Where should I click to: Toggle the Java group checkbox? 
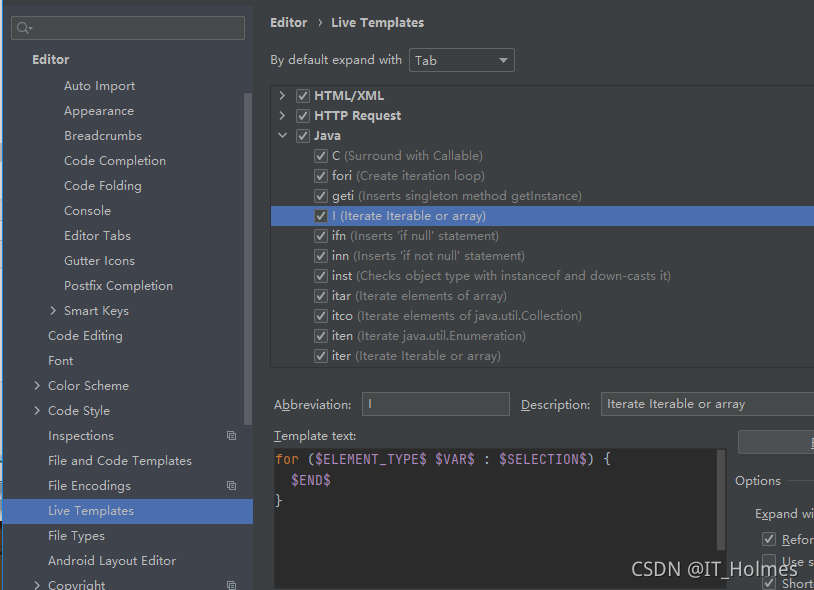pyautogui.click(x=303, y=136)
